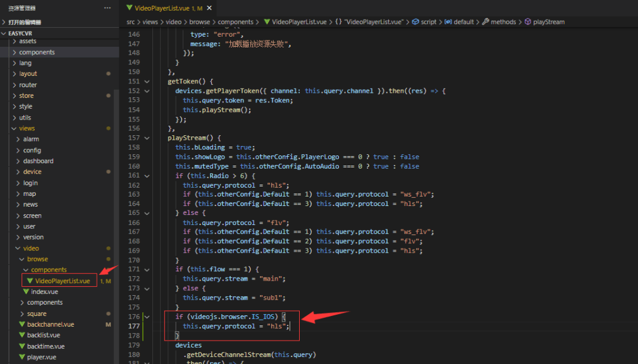Open Explorer panel more actions ellipsis
This screenshot has height=364, width=638.
[107, 8]
